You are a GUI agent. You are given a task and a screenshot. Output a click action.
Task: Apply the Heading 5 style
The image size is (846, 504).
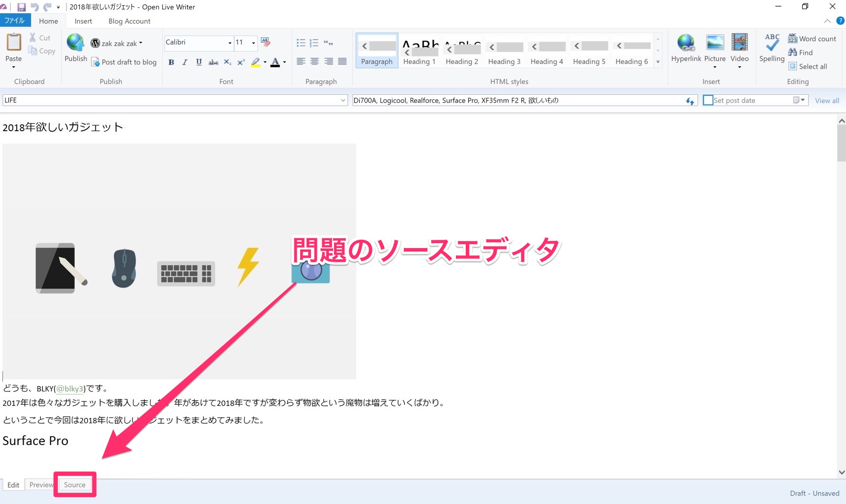coord(590,51)
